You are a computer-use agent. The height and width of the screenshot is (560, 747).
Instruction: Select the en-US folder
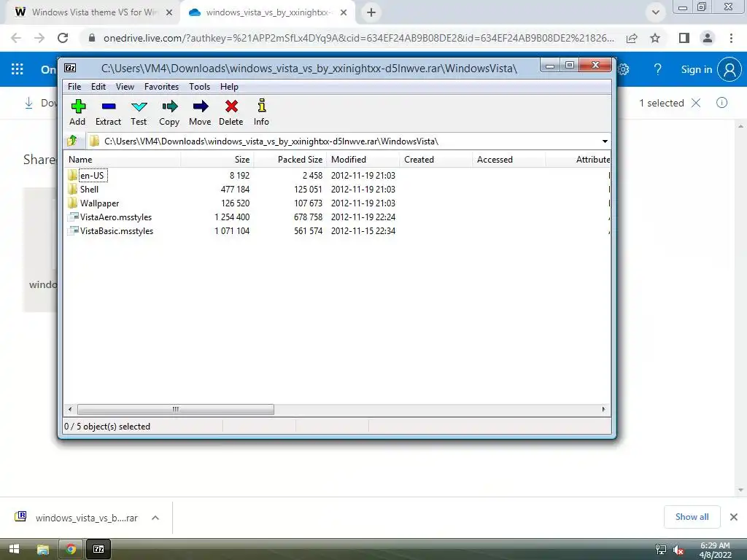(x=92, y=176)
